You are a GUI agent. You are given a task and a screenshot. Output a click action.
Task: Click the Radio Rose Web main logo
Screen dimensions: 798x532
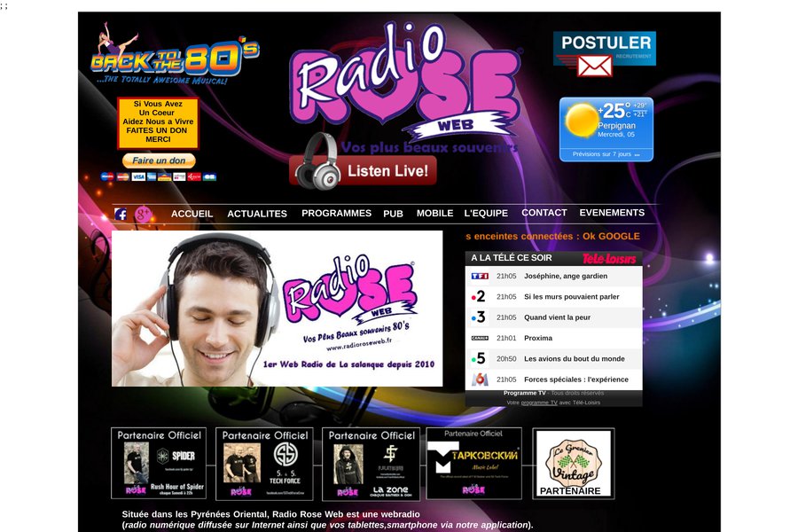coord(405,82)
